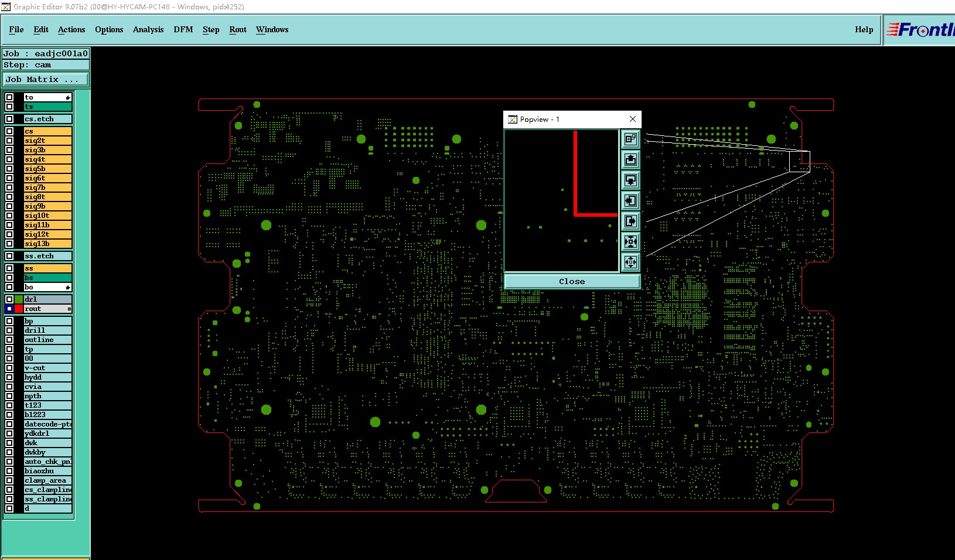The width and height of the screenshot is (955, 560).
Task: Click the Popview window title icon
Action: 513,119
